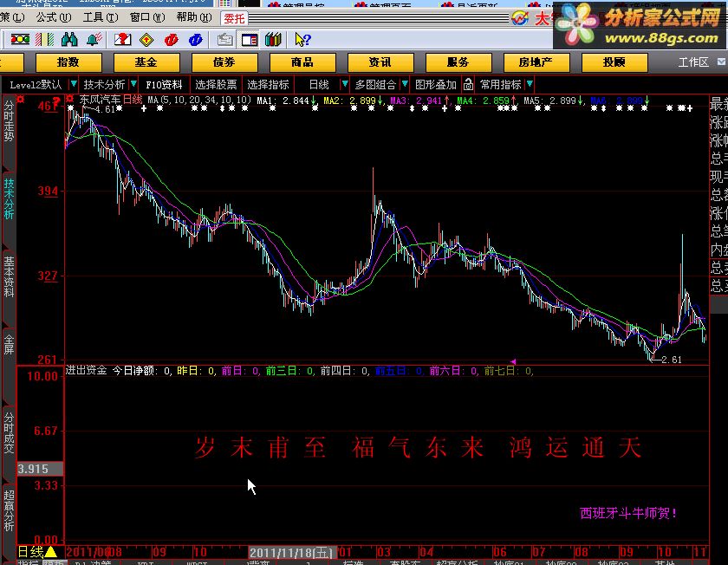728x565 pixels.
Task: Click the small magenta arrow marker above 进出资金 panel
Action: pos(513,361)
